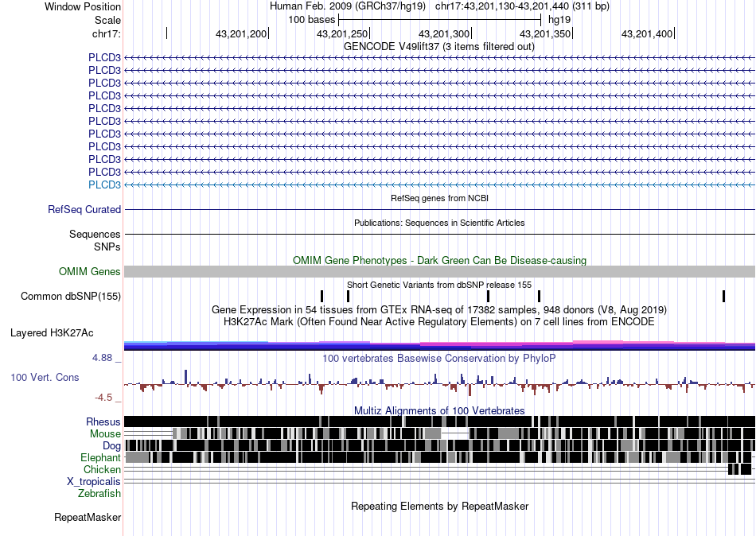Click the -4.5 lower conservation scale value
This screenshot has height=536, width=756.
(103, 398)
